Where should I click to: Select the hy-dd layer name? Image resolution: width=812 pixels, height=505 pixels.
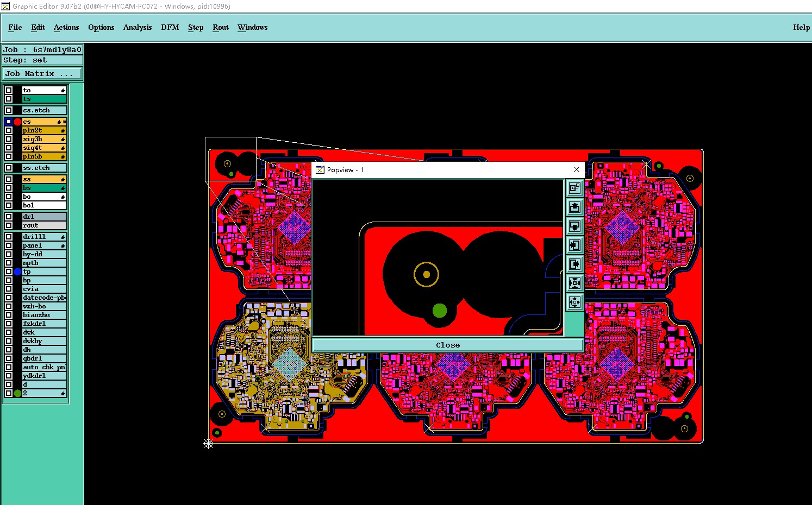(45, 254)
